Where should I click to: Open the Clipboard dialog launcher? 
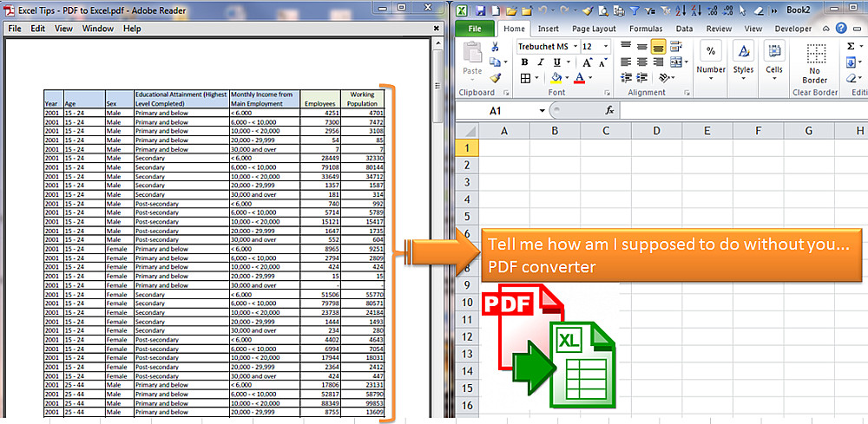pyautogui.click(x=506, y=93)
